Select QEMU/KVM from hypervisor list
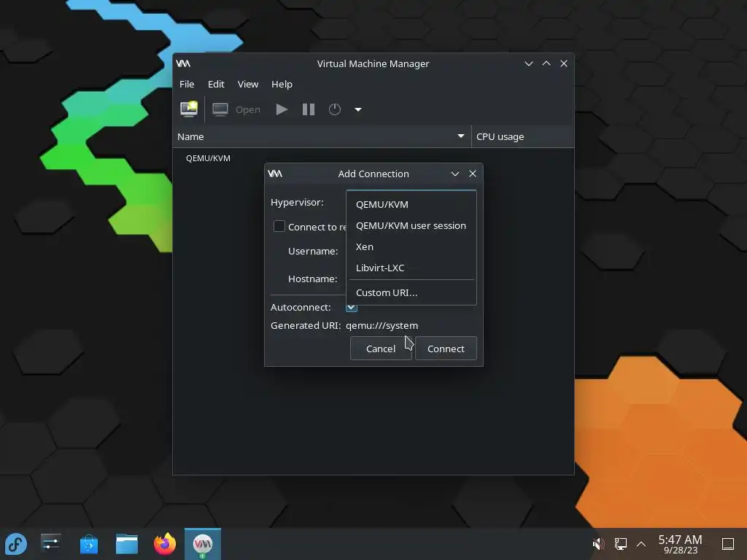This screenshot has height=560, width=747. [x=411, y=204]
